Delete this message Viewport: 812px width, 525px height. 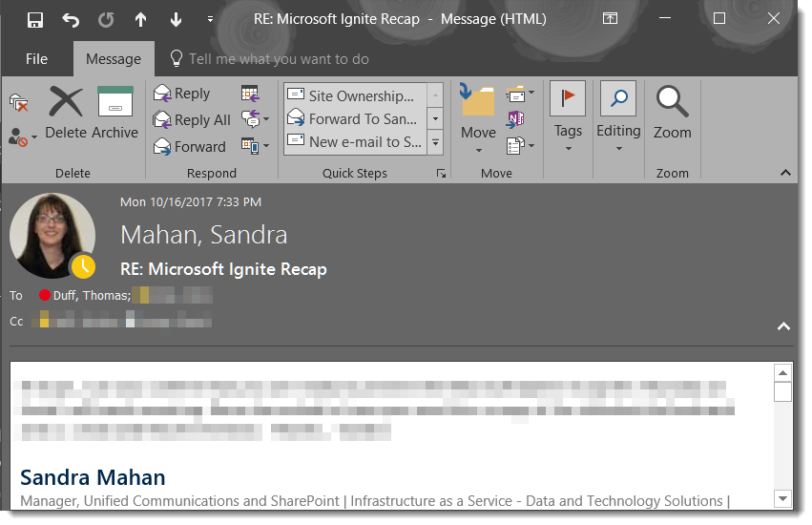click(x=66, y=113)
